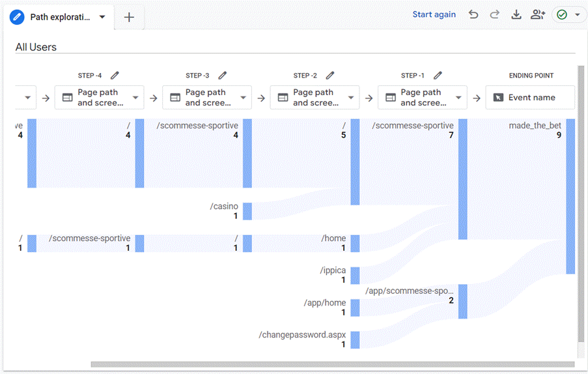Expand STEP -4 Page path dropdown

point(135,98)
